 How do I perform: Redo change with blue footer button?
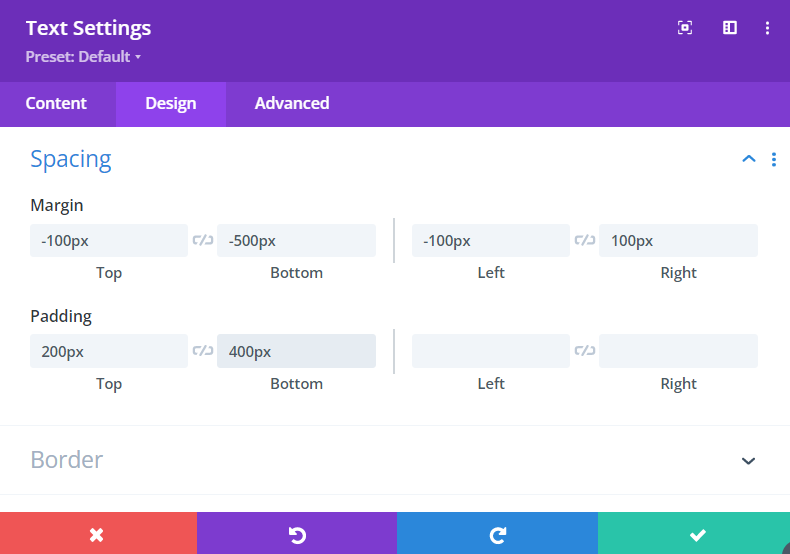pos(497,533)
